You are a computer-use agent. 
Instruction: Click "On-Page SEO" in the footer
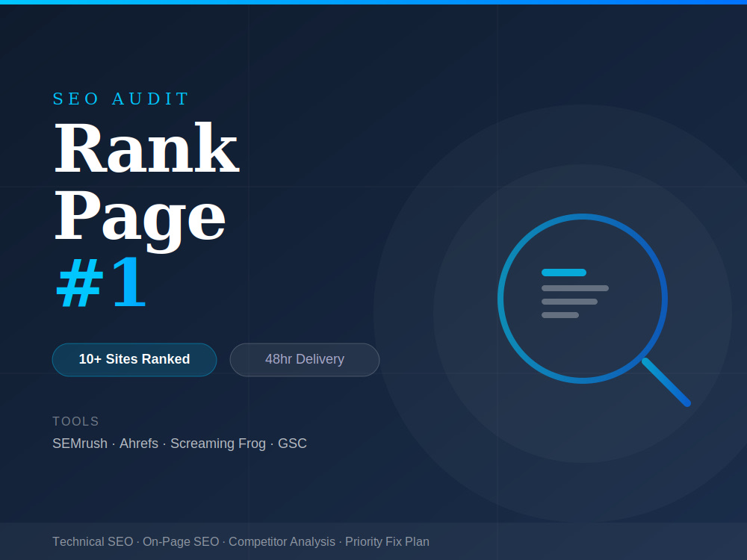(x=181, y=542)
